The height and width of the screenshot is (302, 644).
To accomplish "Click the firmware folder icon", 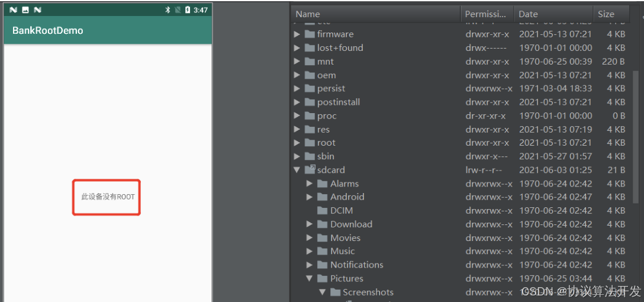I will 310,34.
